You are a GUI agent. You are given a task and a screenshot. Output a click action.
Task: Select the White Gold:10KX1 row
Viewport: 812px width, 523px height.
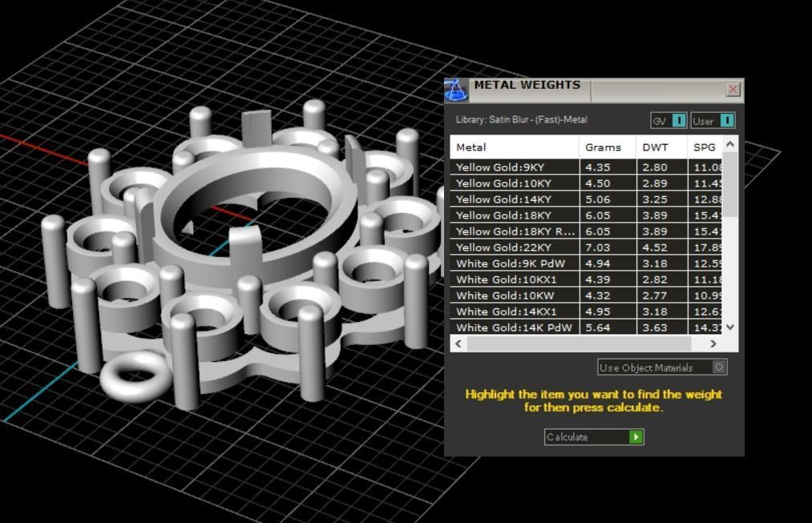pos(586,280)
